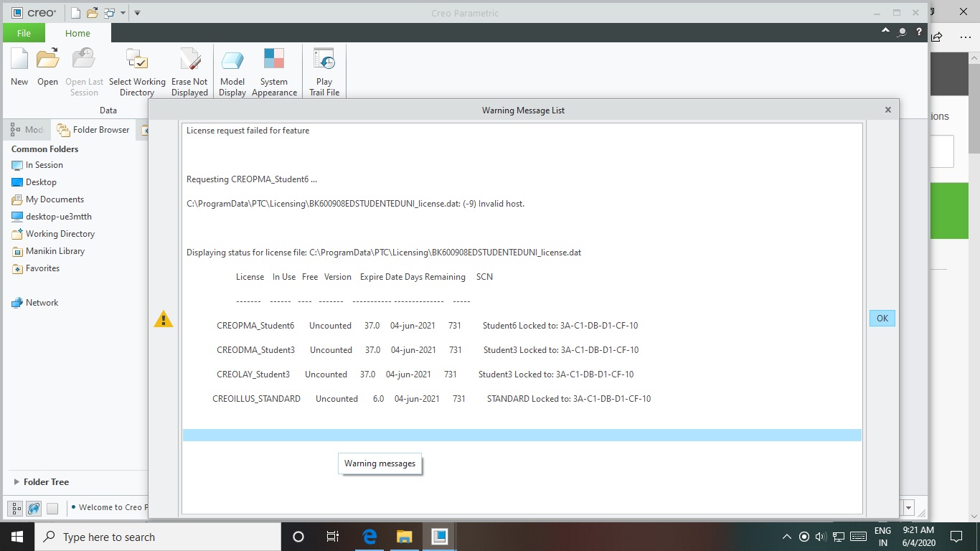Open System Appearance settings
980x551 pixels.
click(273, 70)
